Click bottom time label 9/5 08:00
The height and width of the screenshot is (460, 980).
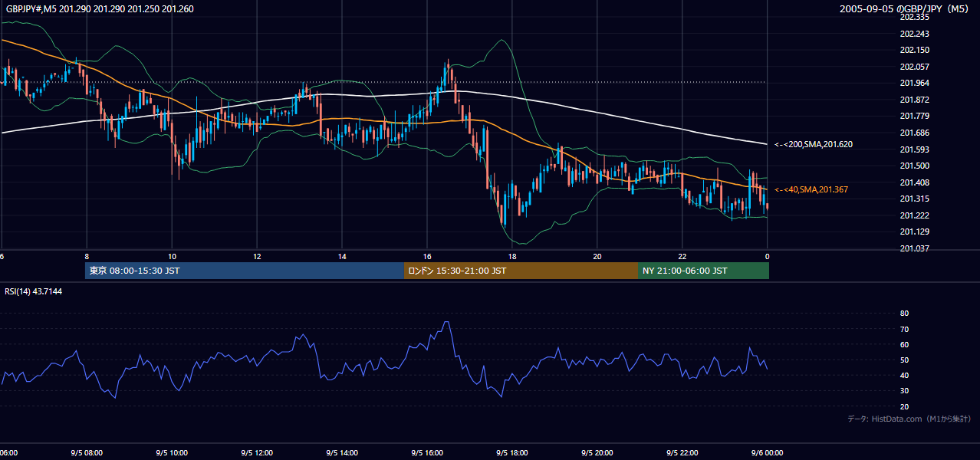[87, 452]
